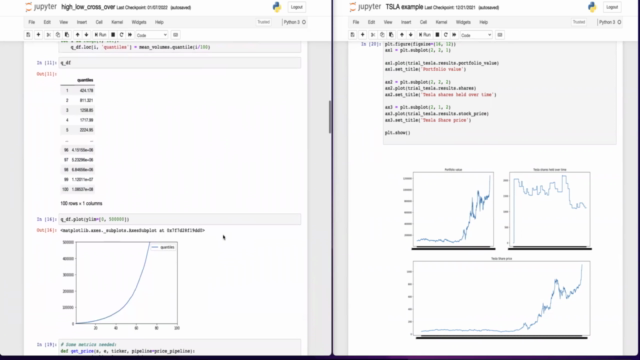Click Jupyter logo in TSLA example notebook

365,7
